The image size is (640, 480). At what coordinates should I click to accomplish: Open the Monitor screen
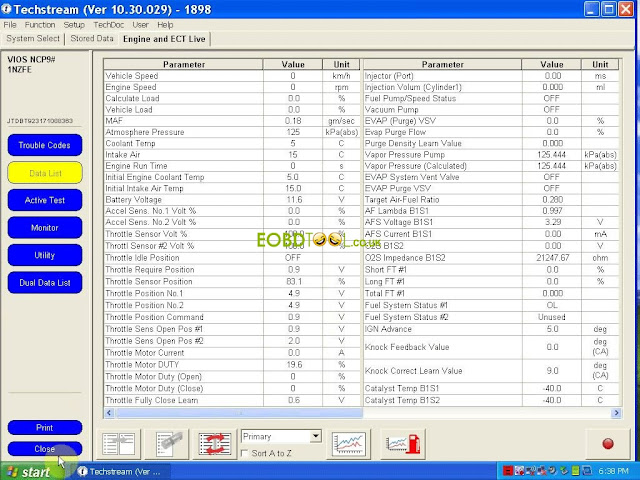tap(45, 228)
